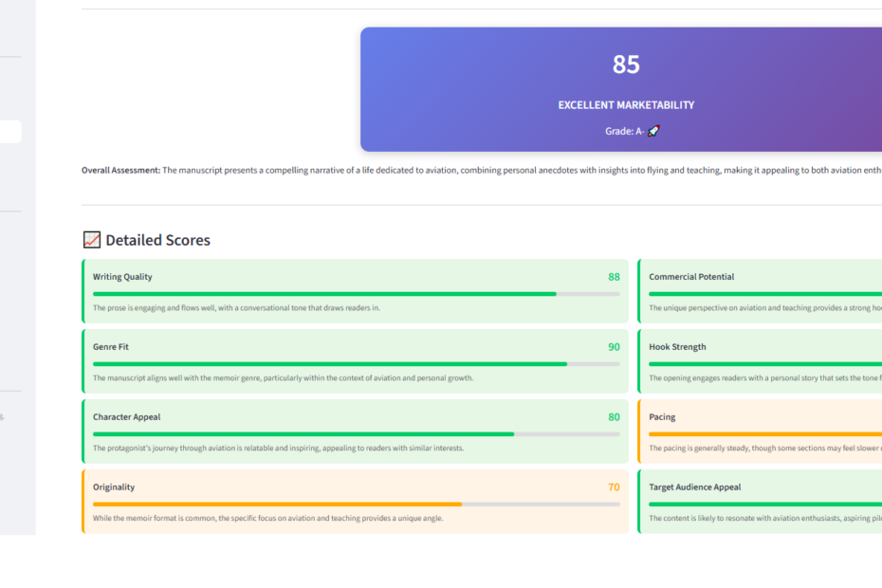The image size is (882, 588).
Task: Click the Character Appeal progress bar
Action: pyautogui.click(x=356, y=434)
